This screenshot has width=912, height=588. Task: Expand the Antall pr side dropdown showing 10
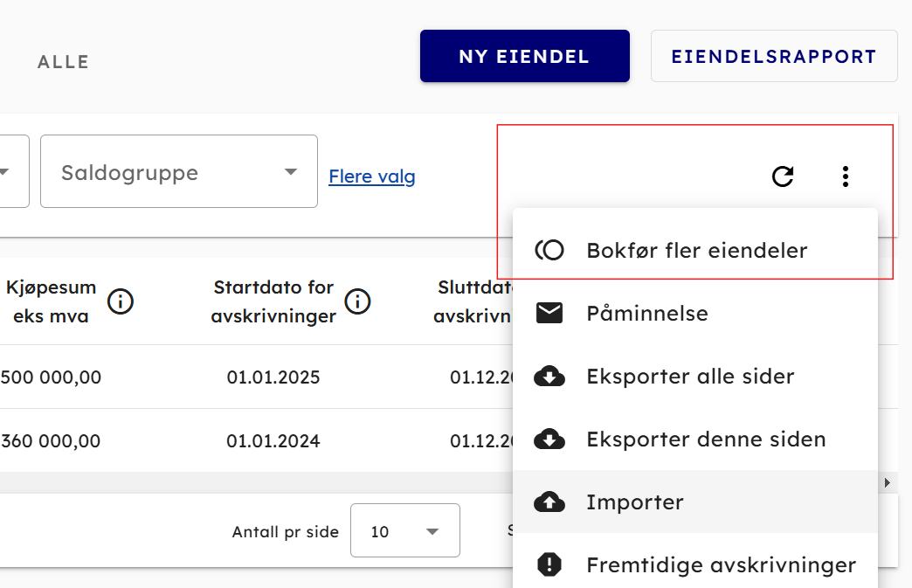404,531
